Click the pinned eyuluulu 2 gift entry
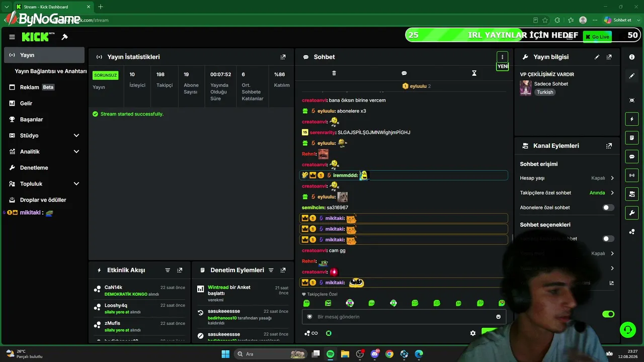644x362 pixels. pos(417,86)
